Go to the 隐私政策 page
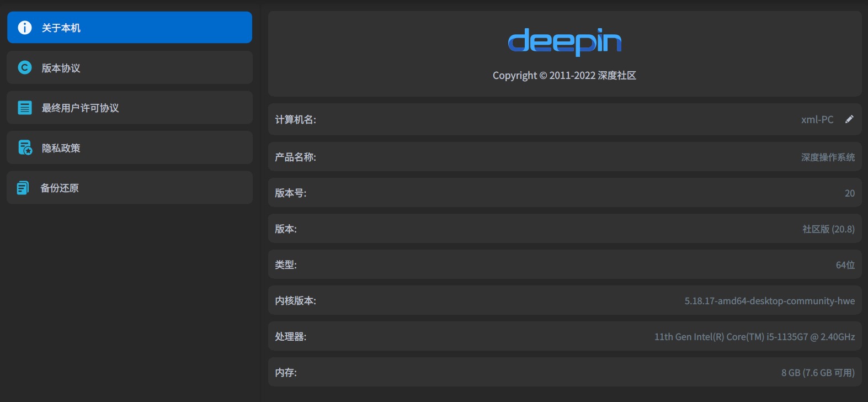868x402 pixels. (x=130, y=147)
